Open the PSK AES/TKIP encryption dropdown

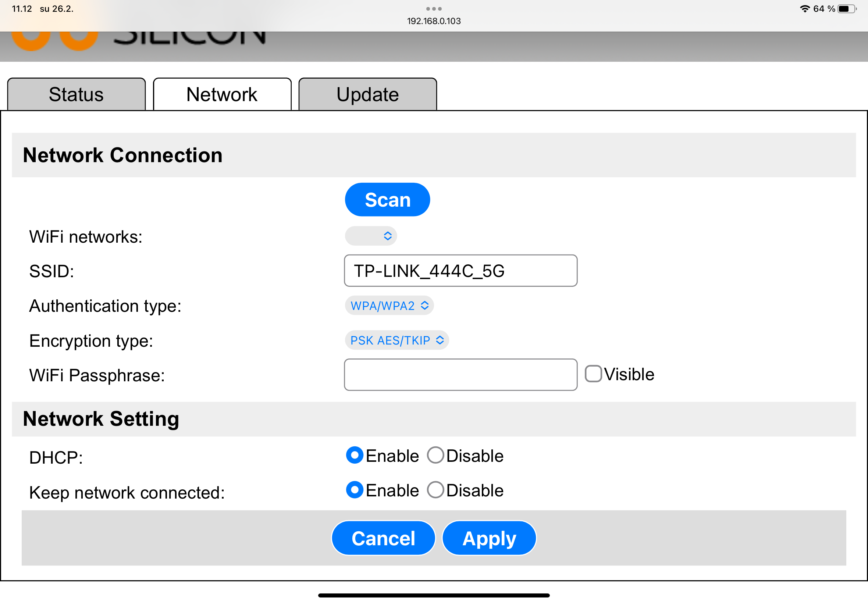click(x=397, y=340)
